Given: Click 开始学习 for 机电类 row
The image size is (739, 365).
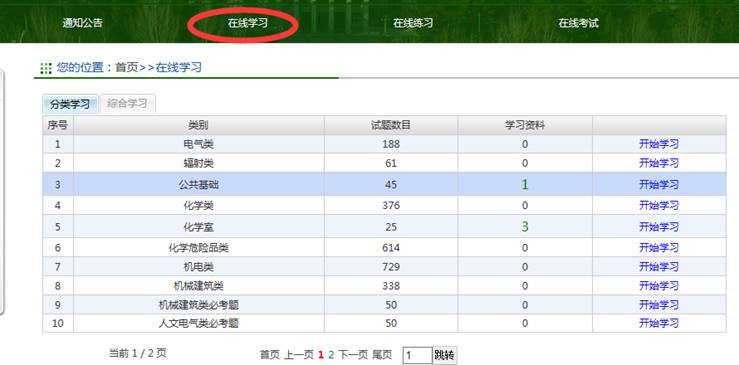Looking at the screenshot, I should [659, 266].
